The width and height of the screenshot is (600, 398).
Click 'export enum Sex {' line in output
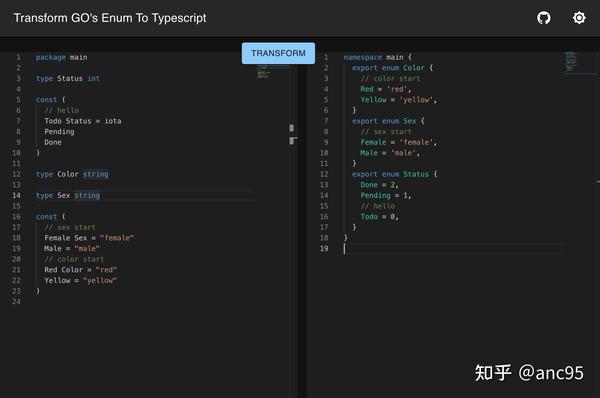pyautogui.click(x=388, y=121)
